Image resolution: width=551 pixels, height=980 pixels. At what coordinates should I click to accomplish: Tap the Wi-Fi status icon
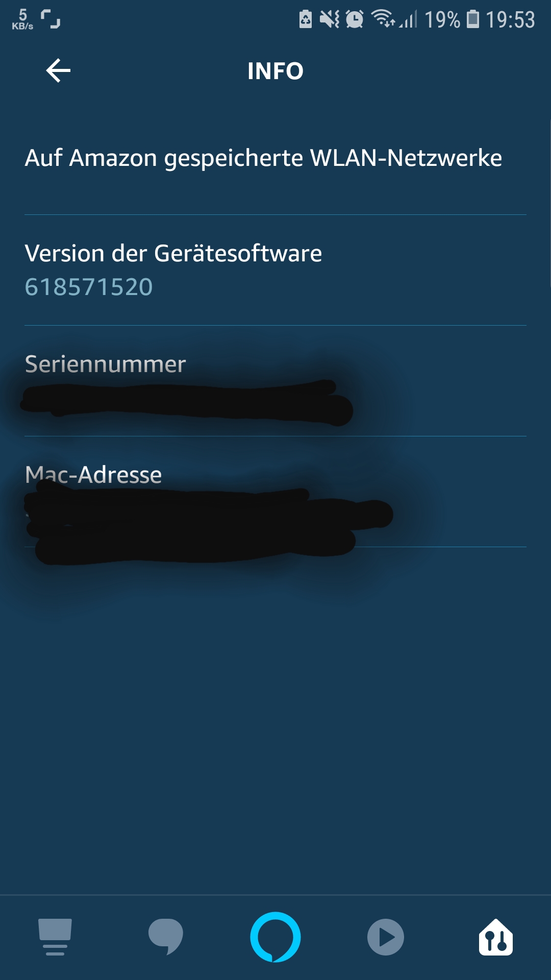(x=383, y=19)
